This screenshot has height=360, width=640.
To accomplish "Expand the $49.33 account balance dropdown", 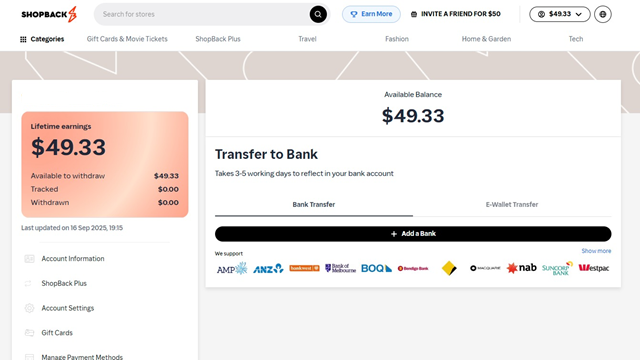I will click(560, 14).
